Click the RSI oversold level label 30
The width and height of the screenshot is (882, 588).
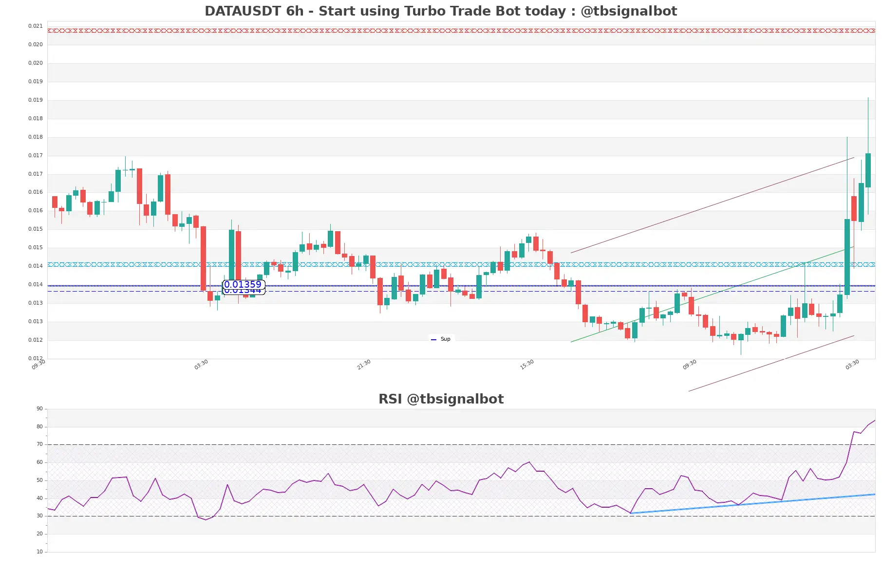point(39,515)
